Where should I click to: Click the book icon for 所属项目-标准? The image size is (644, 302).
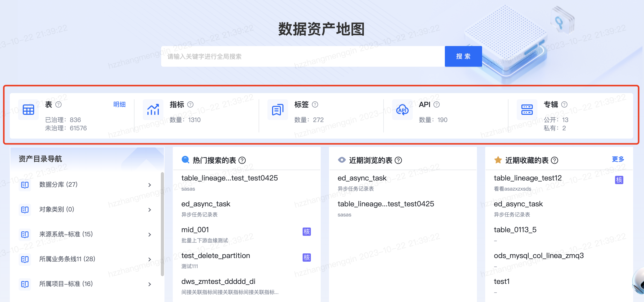pyautogui.click(x=25, y=284)
